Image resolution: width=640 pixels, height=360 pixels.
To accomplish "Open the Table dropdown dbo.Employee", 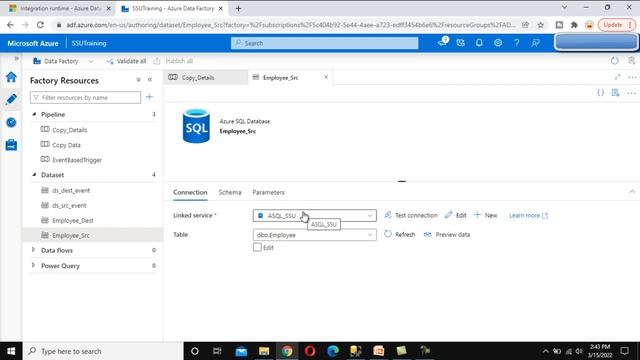I will pos(314,235).
